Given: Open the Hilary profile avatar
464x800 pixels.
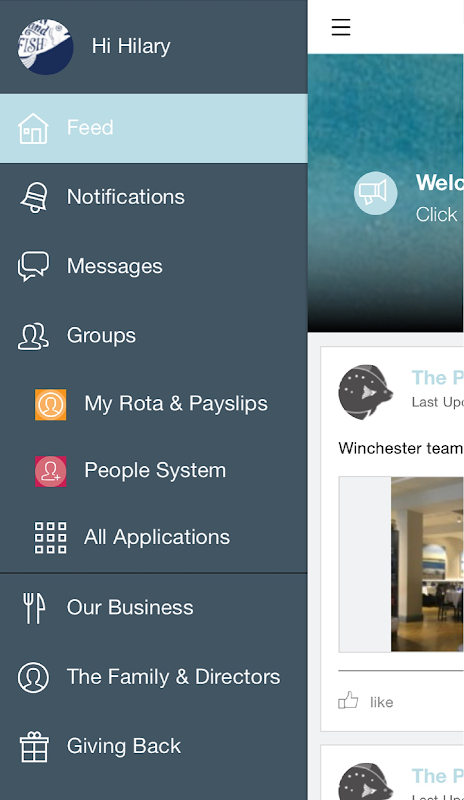Looking at the screenshot, I should [x=45, y=46].
